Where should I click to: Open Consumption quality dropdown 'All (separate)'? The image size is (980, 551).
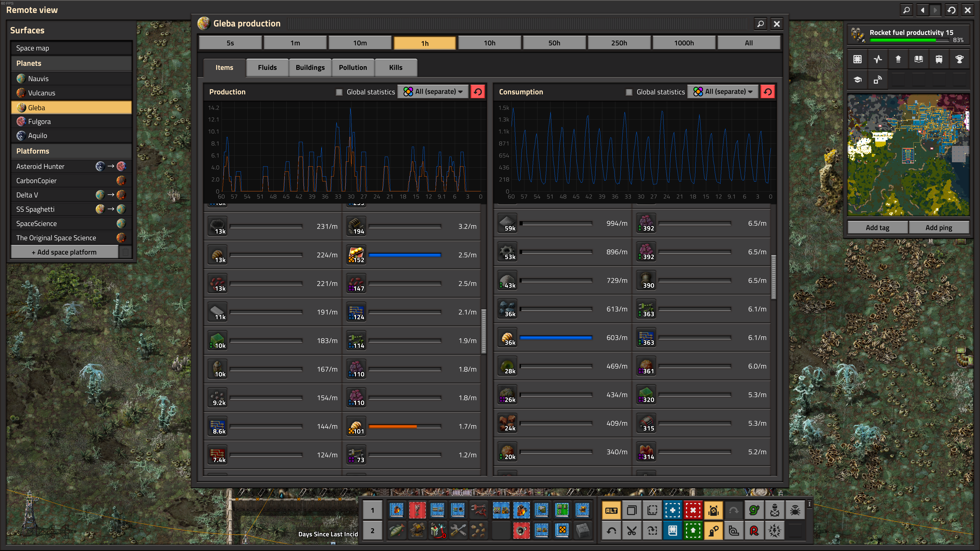(x=723, y=92)
